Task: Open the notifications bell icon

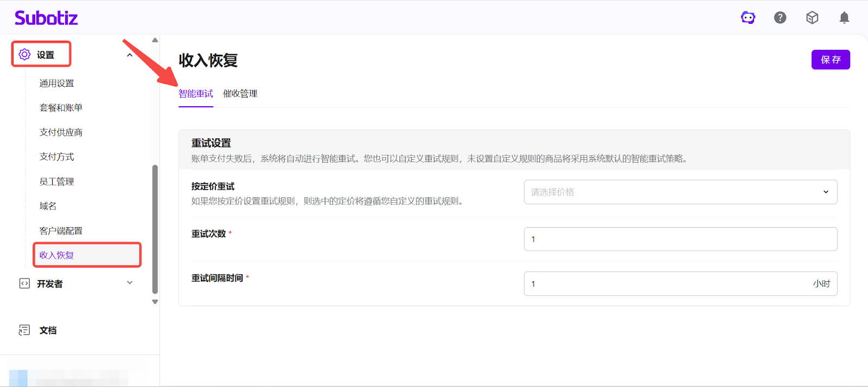Action: pos(844,18)
